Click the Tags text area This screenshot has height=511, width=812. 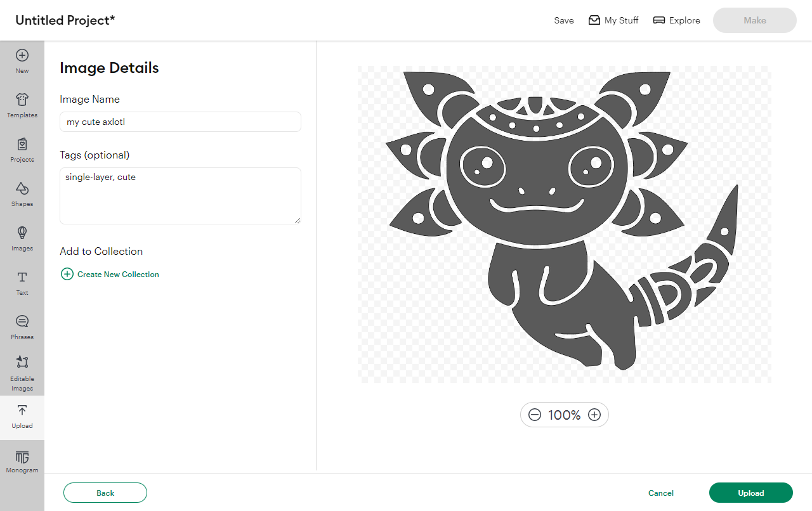pyautogui.click(x=180, y=196)
